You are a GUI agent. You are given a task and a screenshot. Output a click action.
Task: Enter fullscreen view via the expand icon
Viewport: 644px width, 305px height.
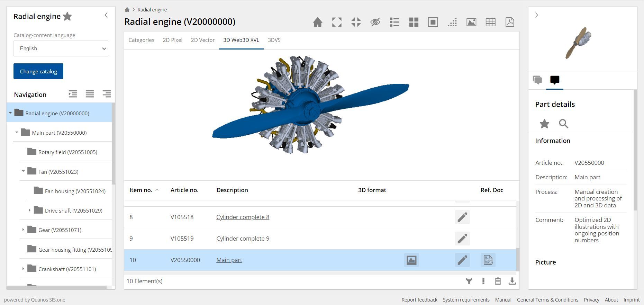pyautogui.click(x=337, y=22)
